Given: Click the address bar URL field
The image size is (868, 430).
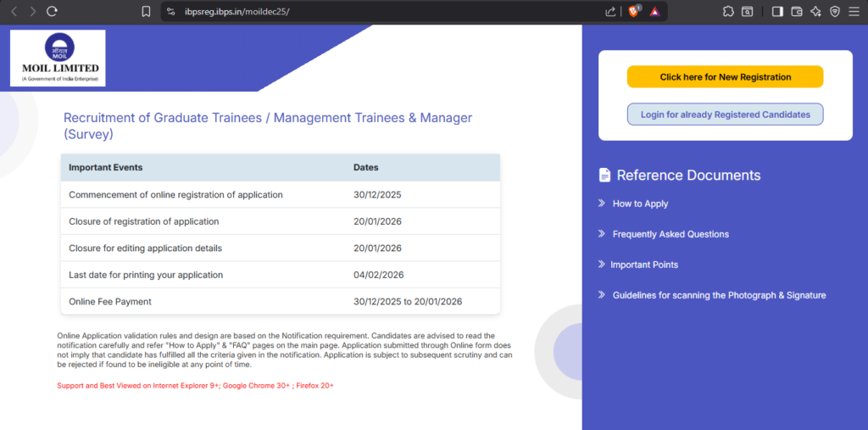Looking at the screenshot, I should 339,12.
